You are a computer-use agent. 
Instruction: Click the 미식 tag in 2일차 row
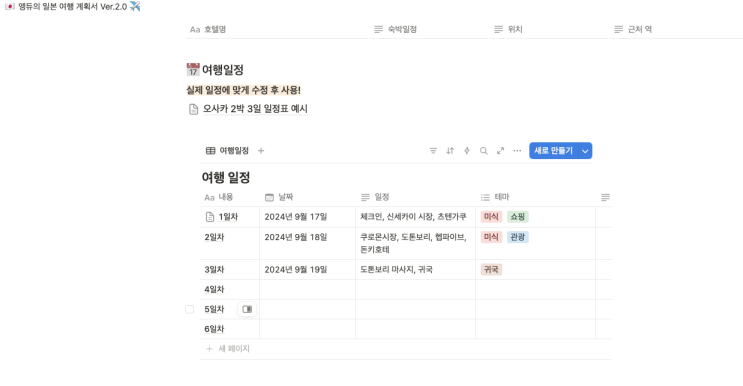coord(491,237)
